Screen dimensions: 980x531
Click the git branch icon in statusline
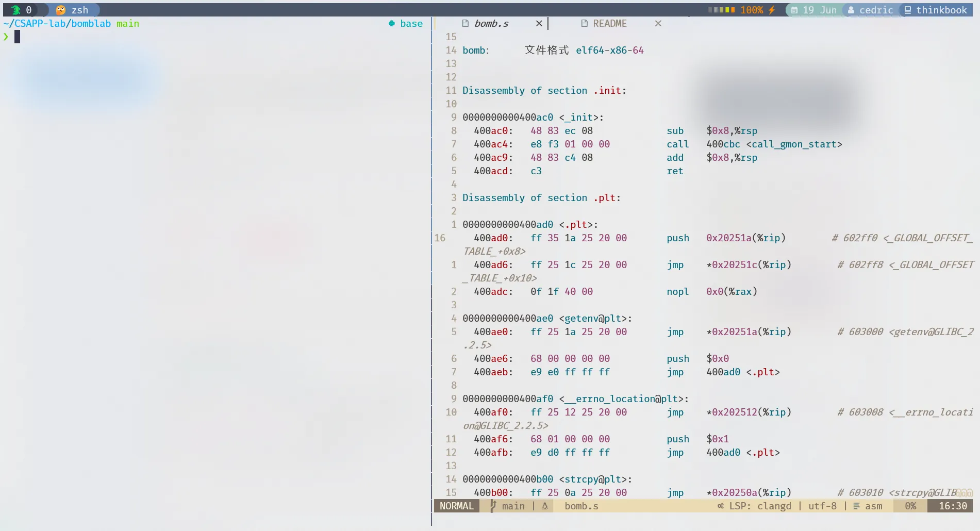click(493, 506)
